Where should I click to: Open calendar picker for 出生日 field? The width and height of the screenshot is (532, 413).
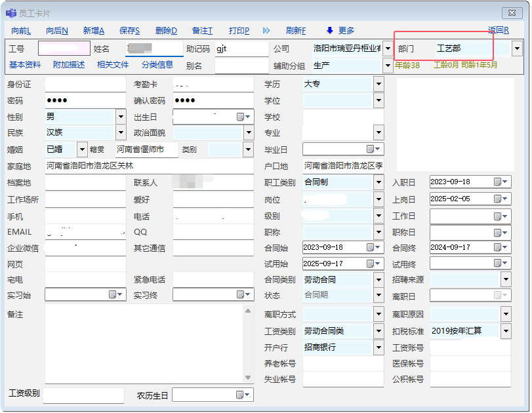pos(240,117)
